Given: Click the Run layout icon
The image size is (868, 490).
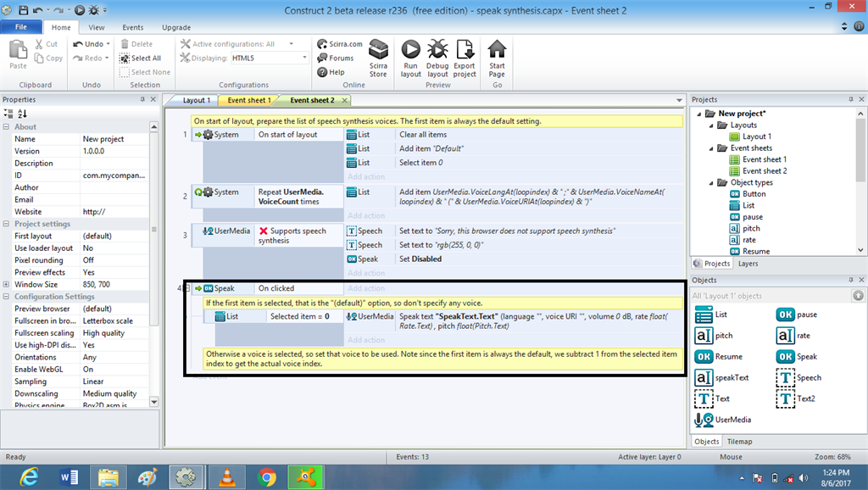Looking at the screenshot, I should point(410,49).
